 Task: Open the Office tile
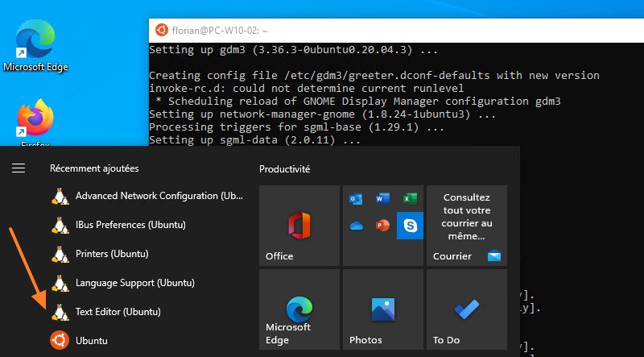299,226
